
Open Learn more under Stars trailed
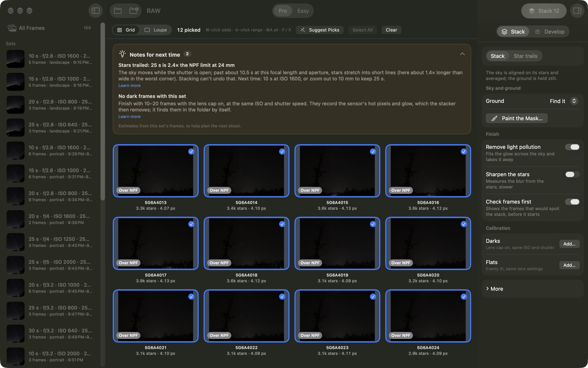tap(129, 85)
